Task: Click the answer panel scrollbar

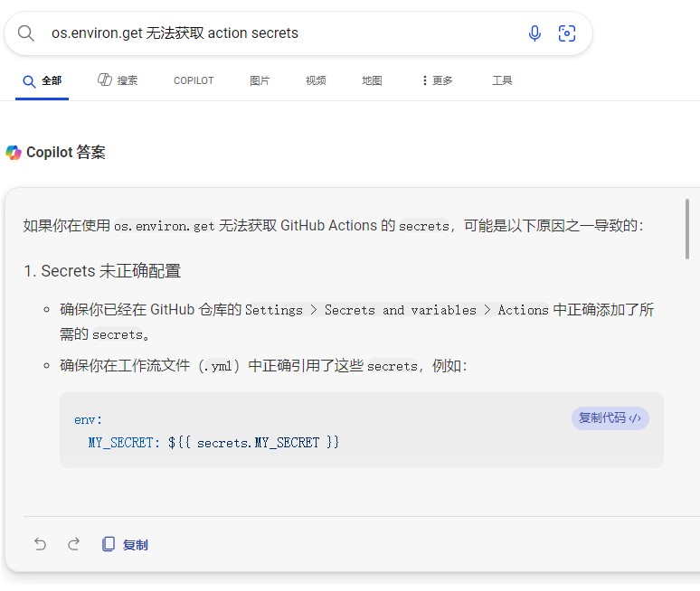Action: click(x=687, y=229)
